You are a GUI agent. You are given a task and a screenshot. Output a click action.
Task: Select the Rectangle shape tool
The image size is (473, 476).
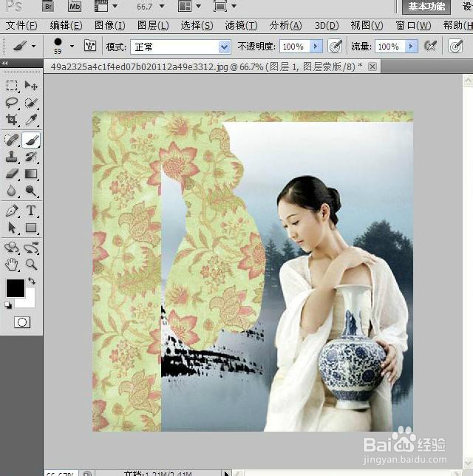pyautogui.click(x=31, y=228)
